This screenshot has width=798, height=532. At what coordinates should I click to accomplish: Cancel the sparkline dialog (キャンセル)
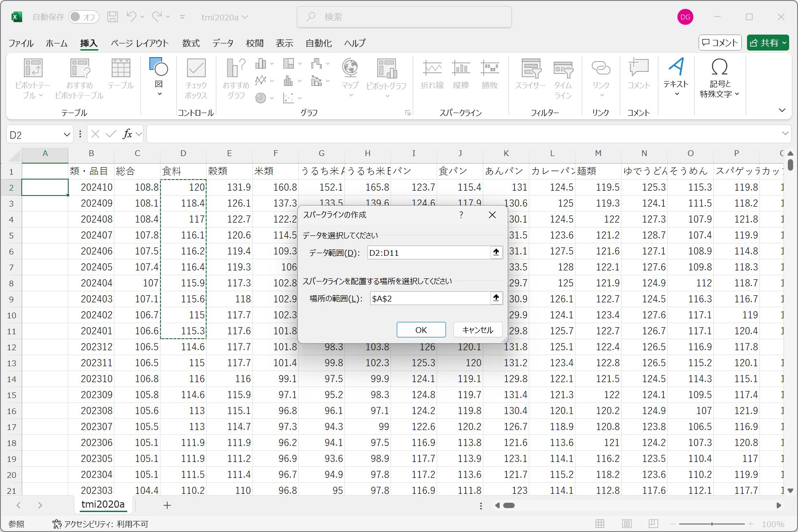point(478,330)
